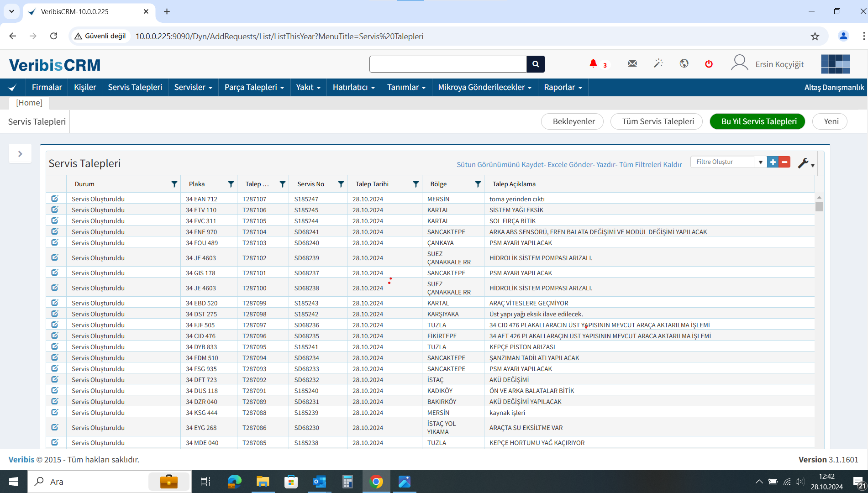Click the Talep Açıklama column header
Image resolution: width=868 pixels, height=493 pixels.
pos(514,184)
